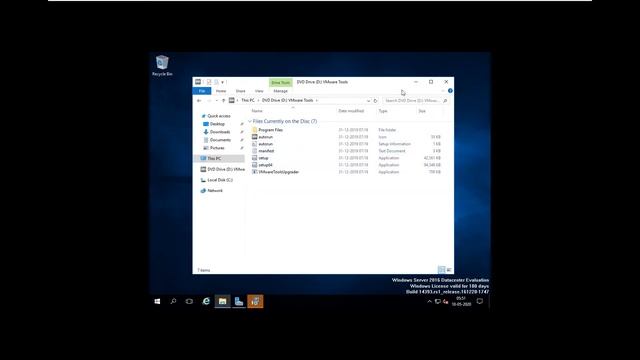Open Server Manager from the taskbar
Image resolution: width=640 pixels, height=360 pixels.
click(x=239, y=302)
